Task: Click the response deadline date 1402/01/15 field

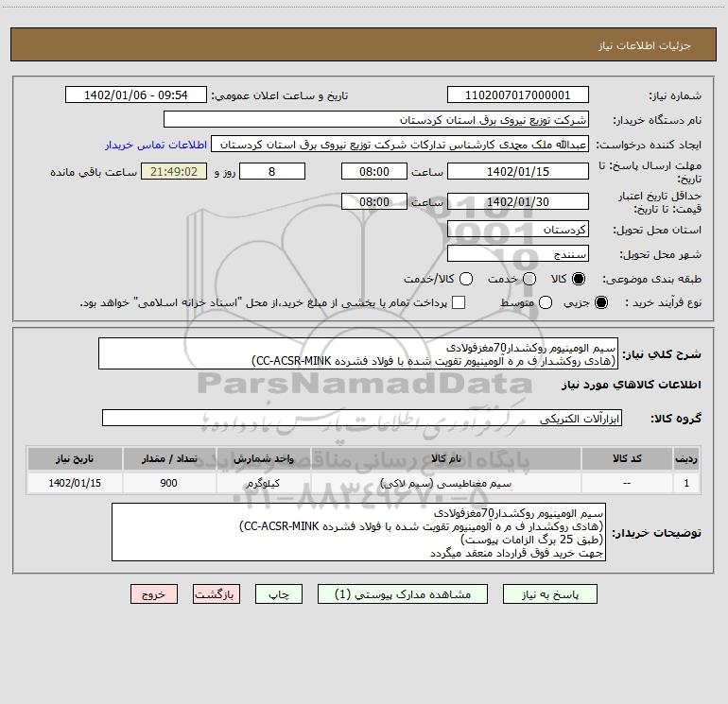Action: [518, 171]
